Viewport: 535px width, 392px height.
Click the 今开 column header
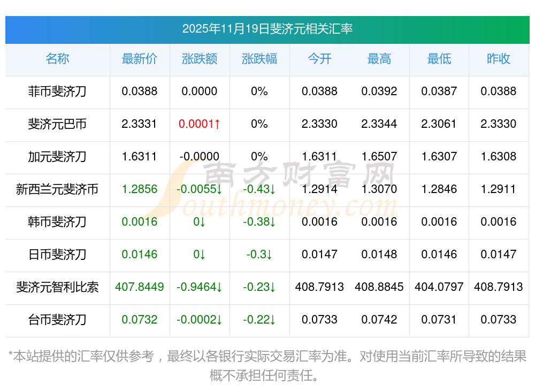(319, 59)
